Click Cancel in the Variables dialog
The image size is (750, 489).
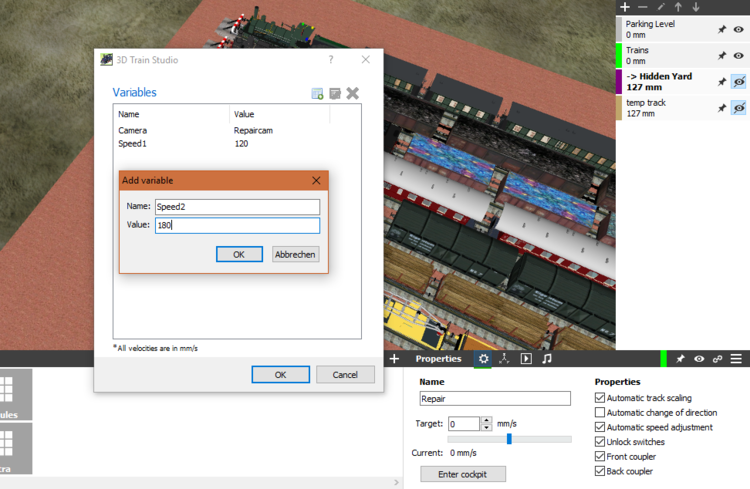pyautogui.click(x=345, y=375)
